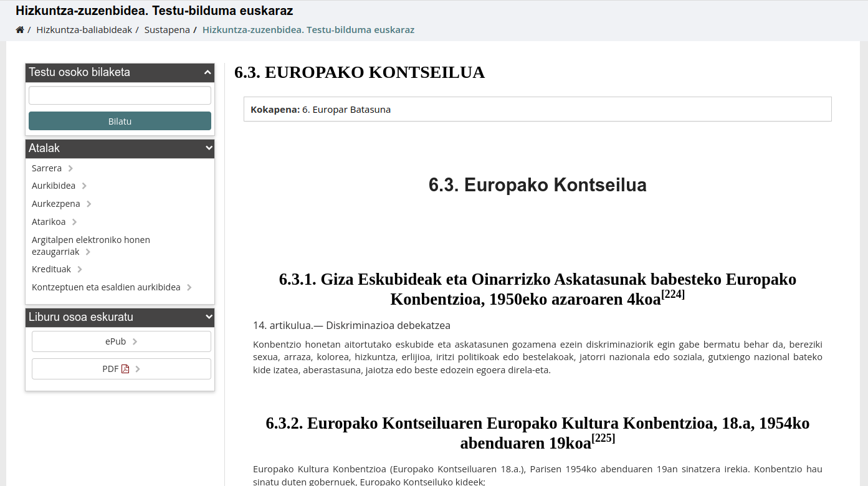Download the book as PDF
This screenshot has height=486, width=868.
point(122,369)
